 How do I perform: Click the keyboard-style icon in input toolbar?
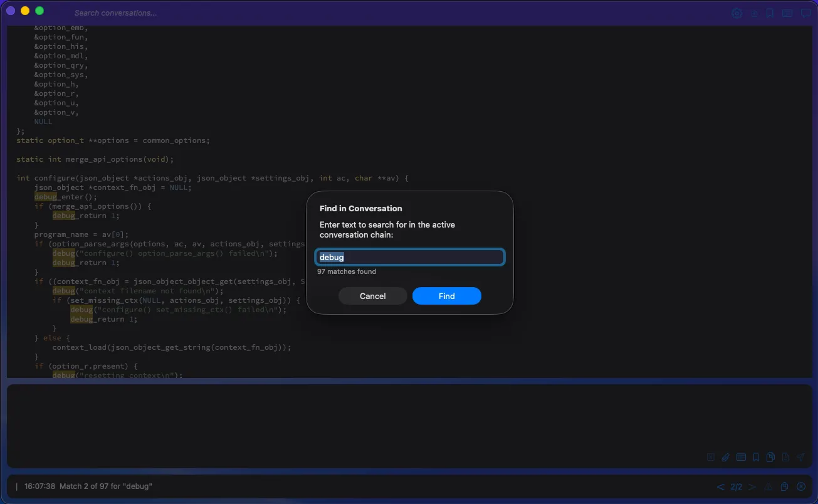pyautogui.click(x=741, y=458)
